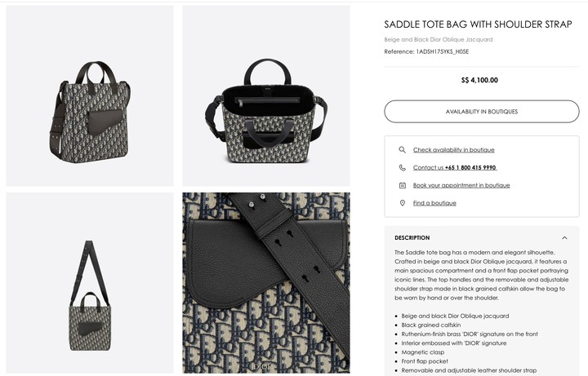Open Check availability in boutique link

click(454, 150)
